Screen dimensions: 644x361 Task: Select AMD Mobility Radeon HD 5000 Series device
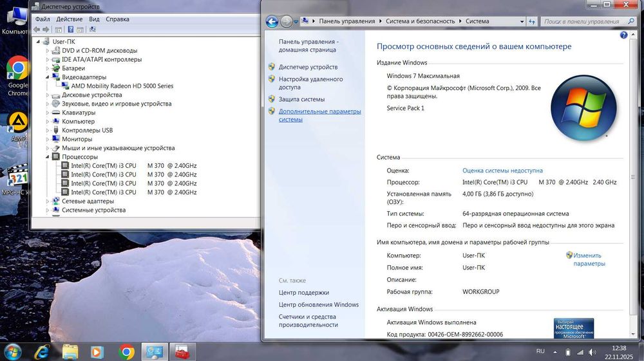[122, 86]
